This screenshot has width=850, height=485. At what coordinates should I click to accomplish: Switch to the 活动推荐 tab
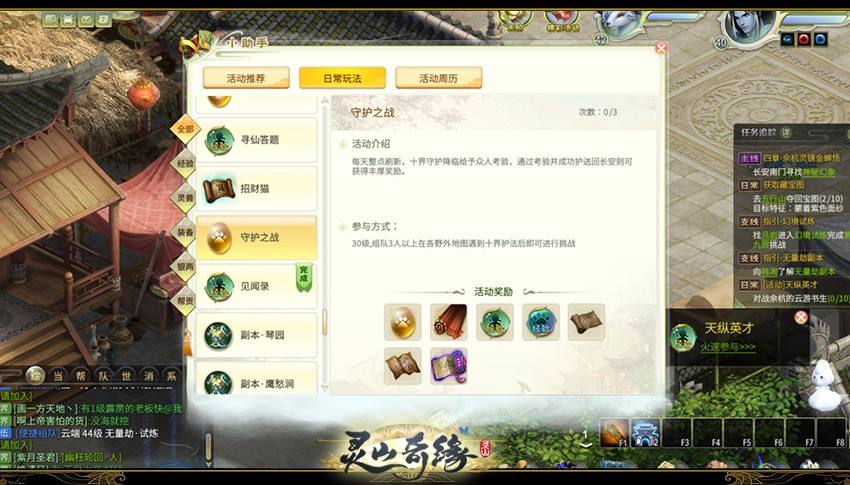coord(246,78)
